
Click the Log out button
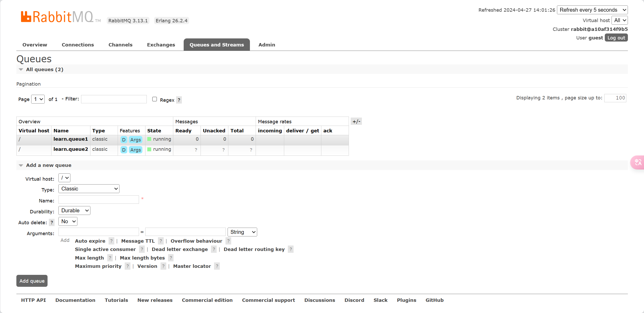pos(616,38)
